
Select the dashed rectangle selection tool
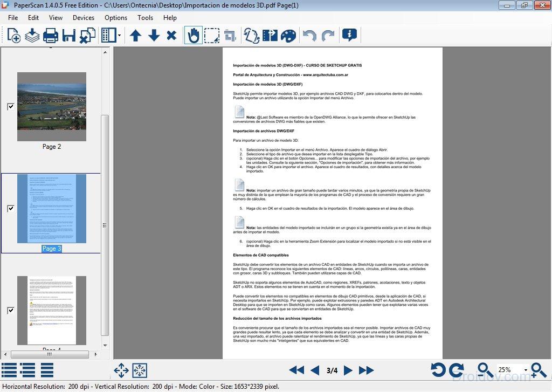click(x=211, y=36)
